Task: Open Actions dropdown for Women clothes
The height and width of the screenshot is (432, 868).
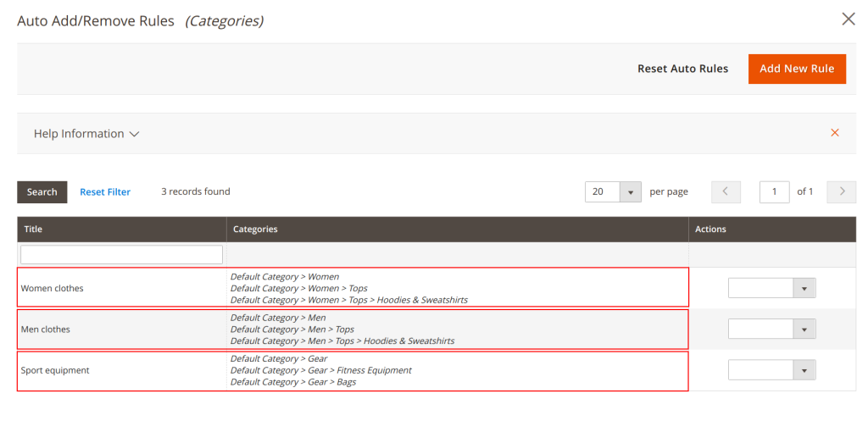Action: (771, 288)
